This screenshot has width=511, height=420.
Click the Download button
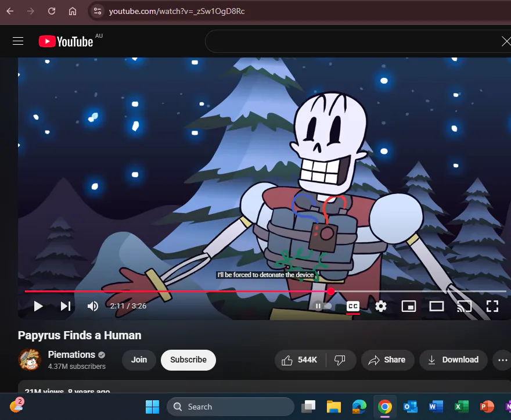(454, 360)
